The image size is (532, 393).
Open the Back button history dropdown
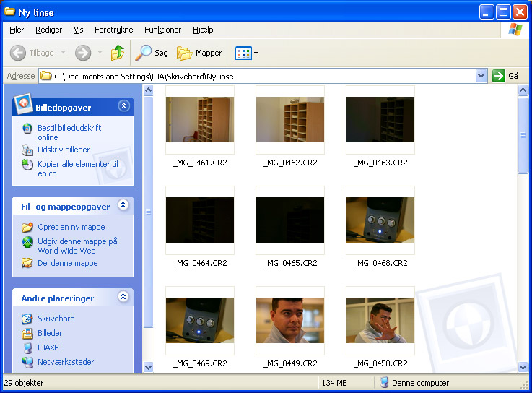(63, 53)
